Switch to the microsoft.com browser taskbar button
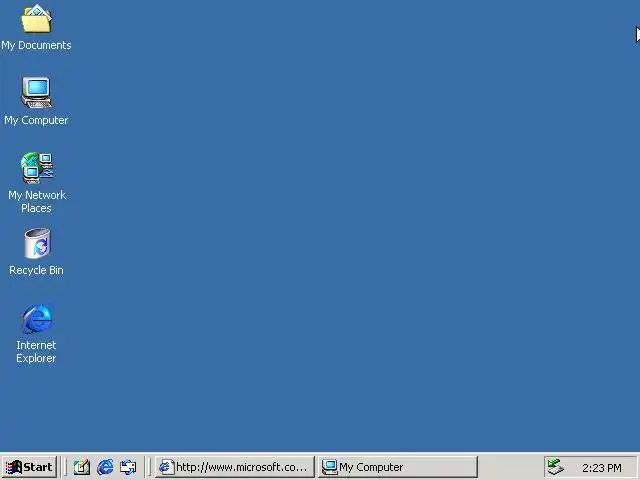 (x=235, y=467)
